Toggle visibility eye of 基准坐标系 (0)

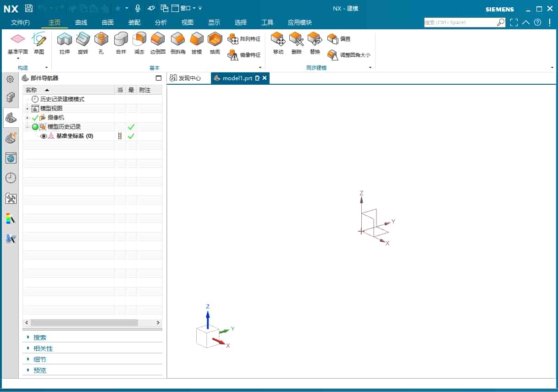(44, 136)
